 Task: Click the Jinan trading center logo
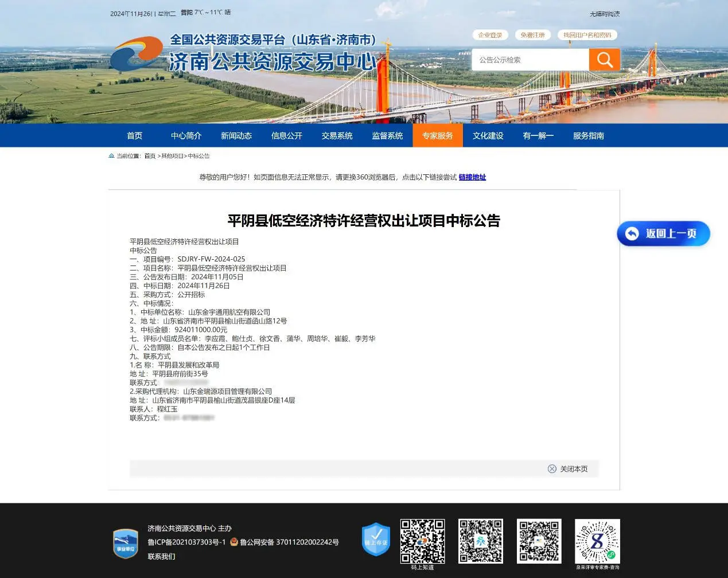click(x=137, y=53)
